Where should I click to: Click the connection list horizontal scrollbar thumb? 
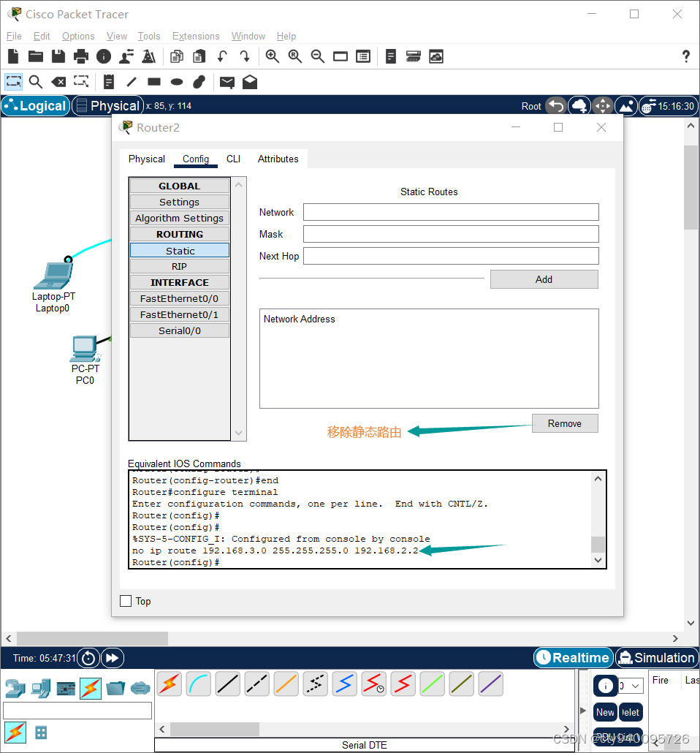click(x=215, y=729)
